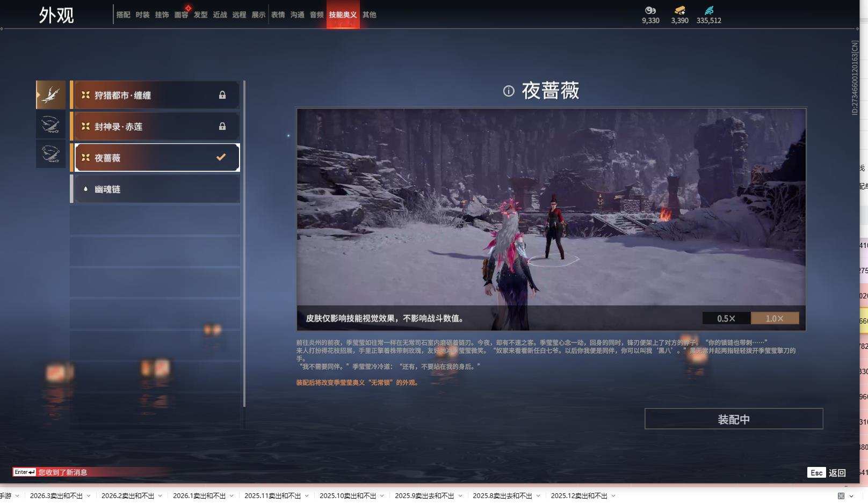Switch animation speed to 1.0×
Viewport: 868px width, 504px height.
(x=775, y=318)
